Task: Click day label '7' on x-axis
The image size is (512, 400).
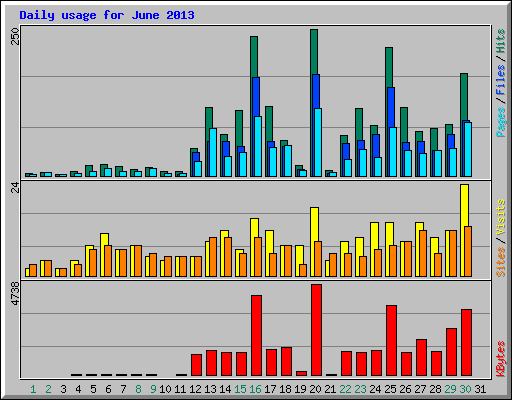Action: point(123,389)
